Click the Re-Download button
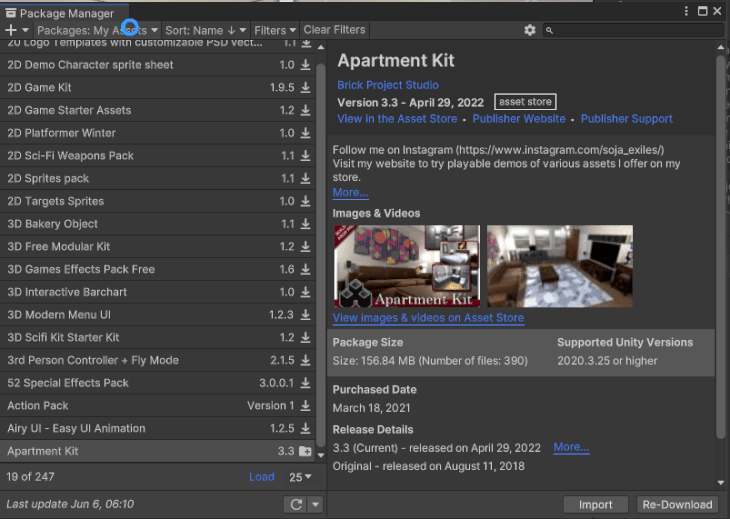Screen dimensions: 730x519 pyautogui.click(x=677, y=505)
